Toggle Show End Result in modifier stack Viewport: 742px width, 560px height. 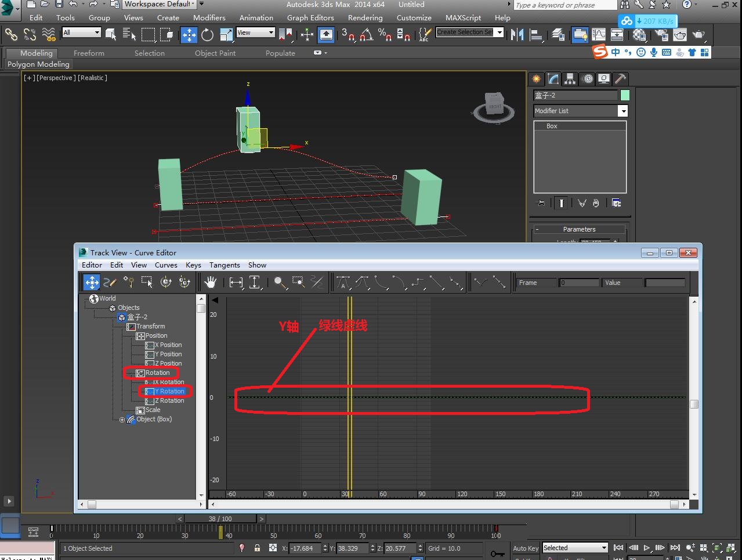[x=561, y=203]
